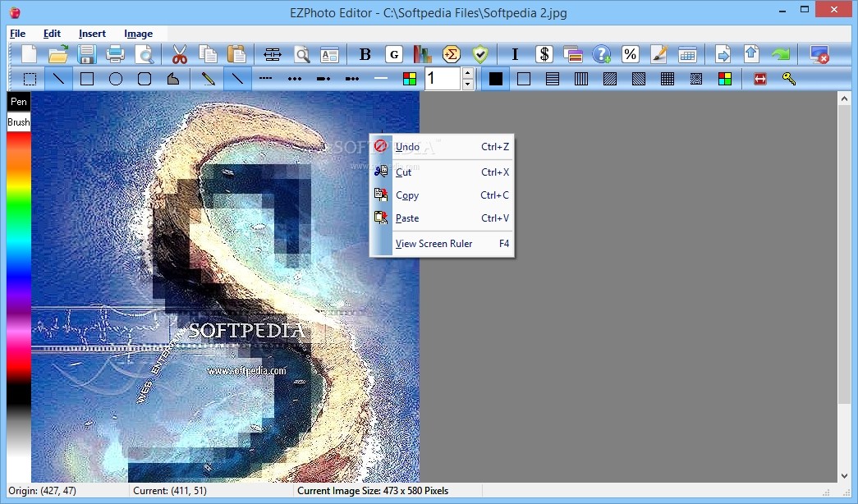The height and width of the screenshot is (504, 858).
Task: Click the percent sign icon
Action: tap(630, 54)
